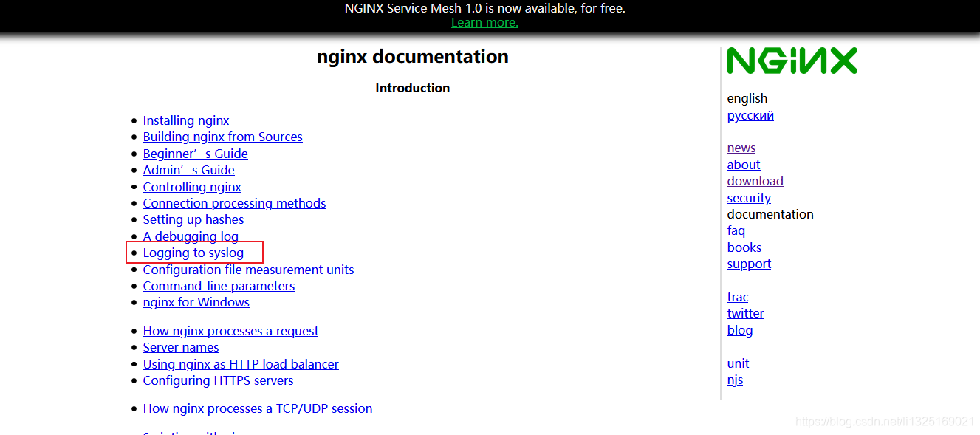Screen dimensions: 980x435
Task: Go to Controlling nginx page
Action: tap(192, 187)
